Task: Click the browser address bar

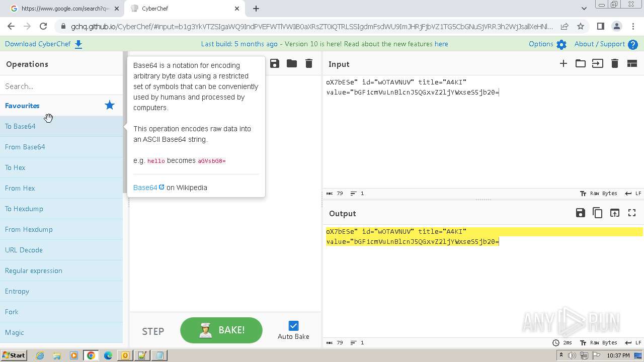Action: (312, 26)
